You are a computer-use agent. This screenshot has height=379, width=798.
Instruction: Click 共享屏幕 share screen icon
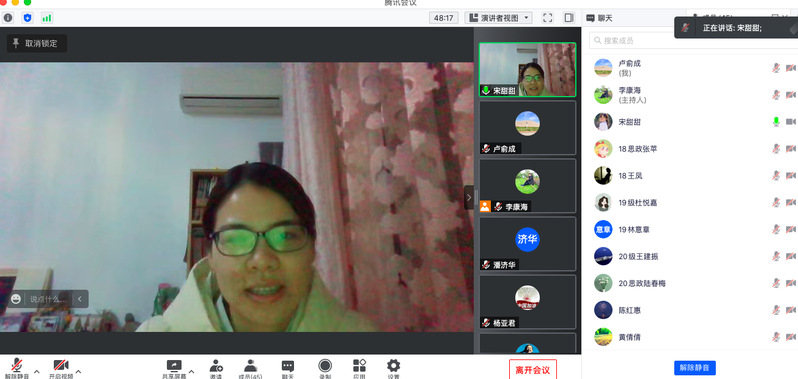[174, 365]
